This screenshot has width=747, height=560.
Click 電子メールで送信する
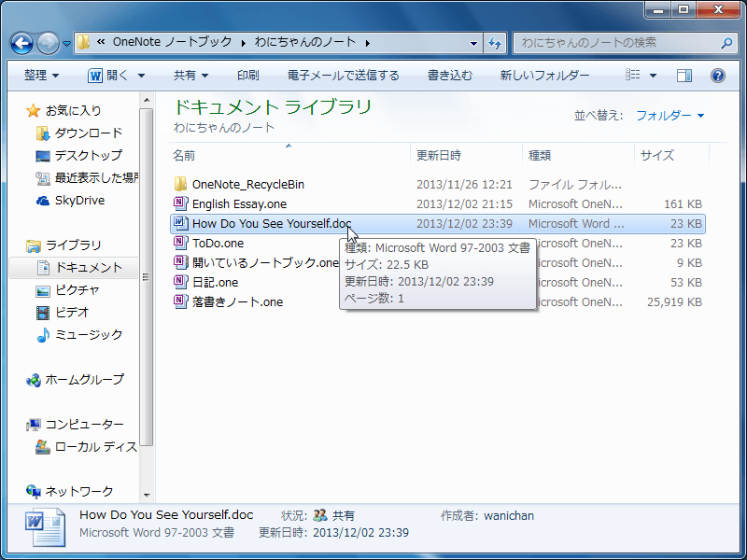point(343,76)
